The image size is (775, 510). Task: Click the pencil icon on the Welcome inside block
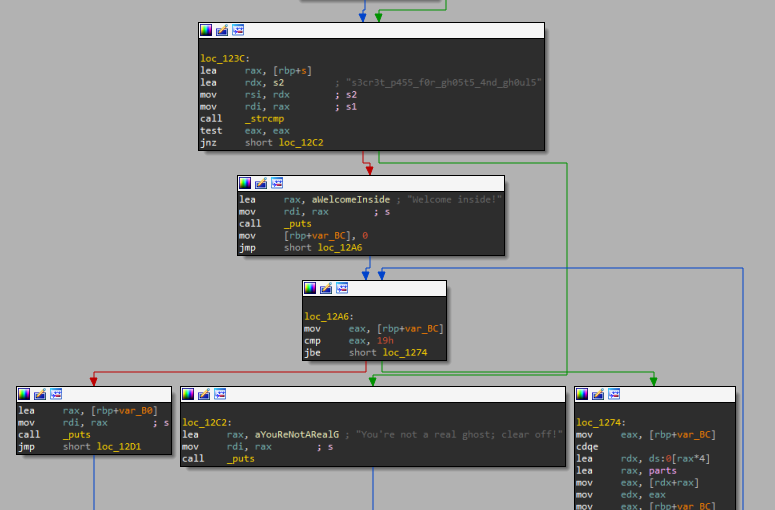pyautogui.click(x=261, y=184)
